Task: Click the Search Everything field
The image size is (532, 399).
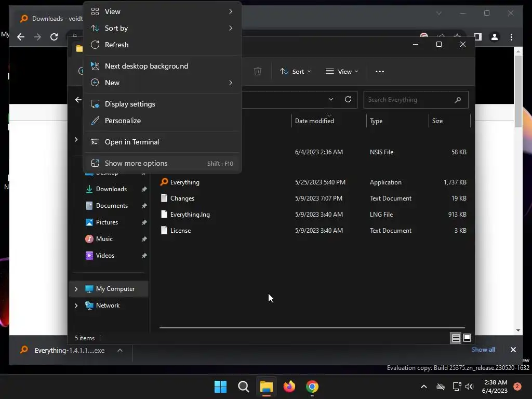Action: click(416, 100)
